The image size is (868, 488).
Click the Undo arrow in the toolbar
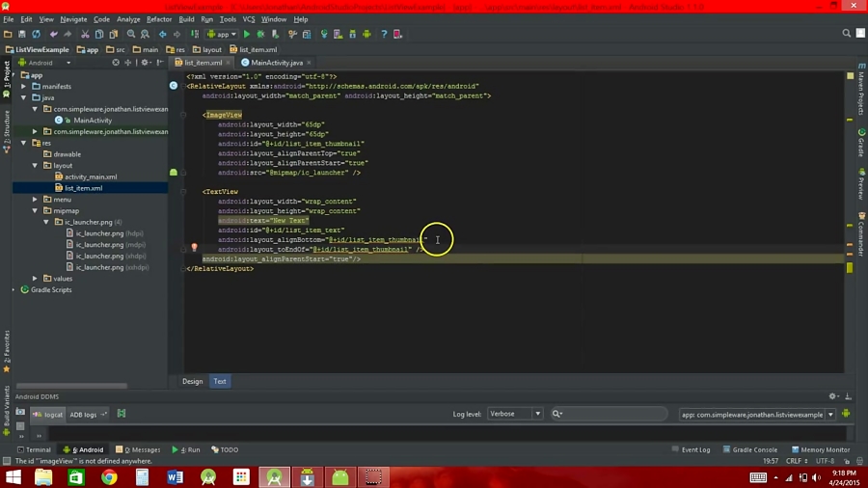point(54,34)
